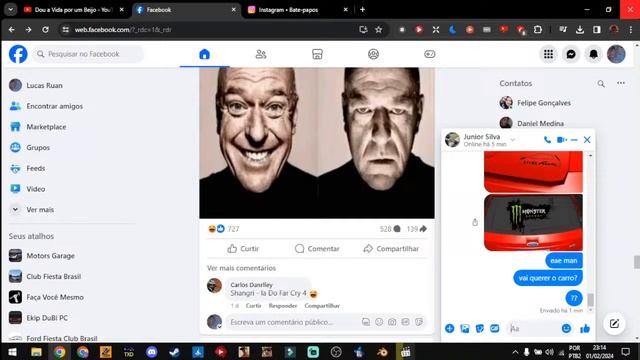
Task: Click the share icon beside the chat photo
Action: (x=475, y=222)
